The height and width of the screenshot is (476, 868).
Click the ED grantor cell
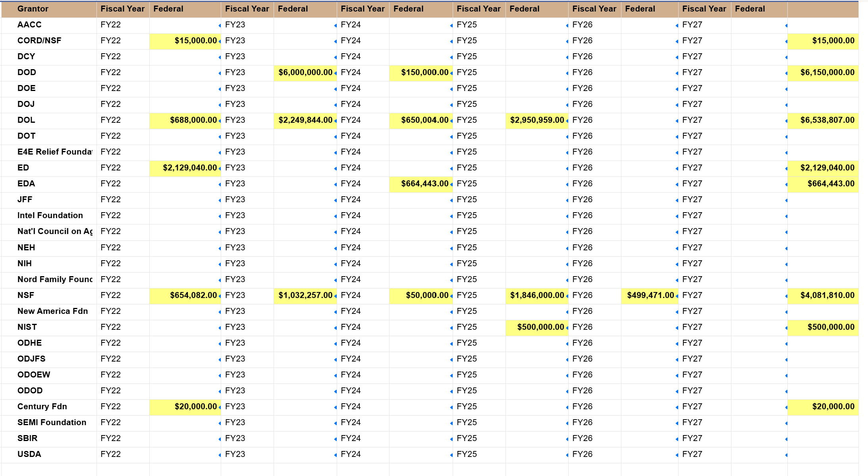[x=49, y=168]
